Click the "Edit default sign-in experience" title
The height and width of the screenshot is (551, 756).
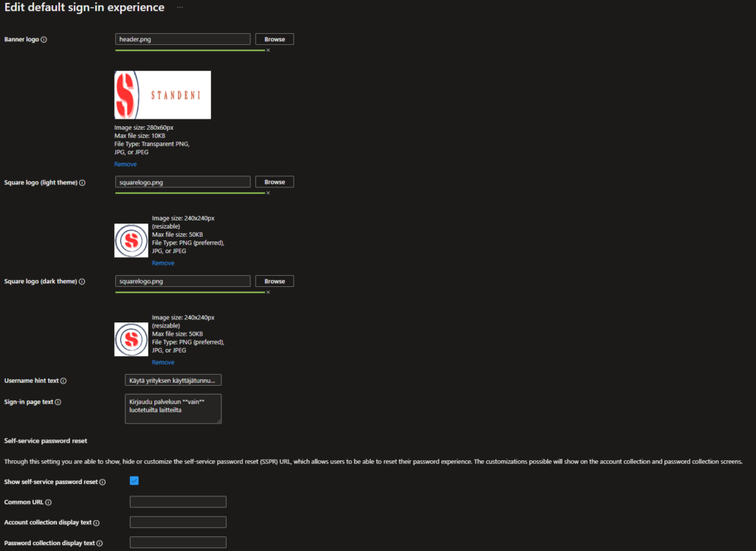point(84,7)
